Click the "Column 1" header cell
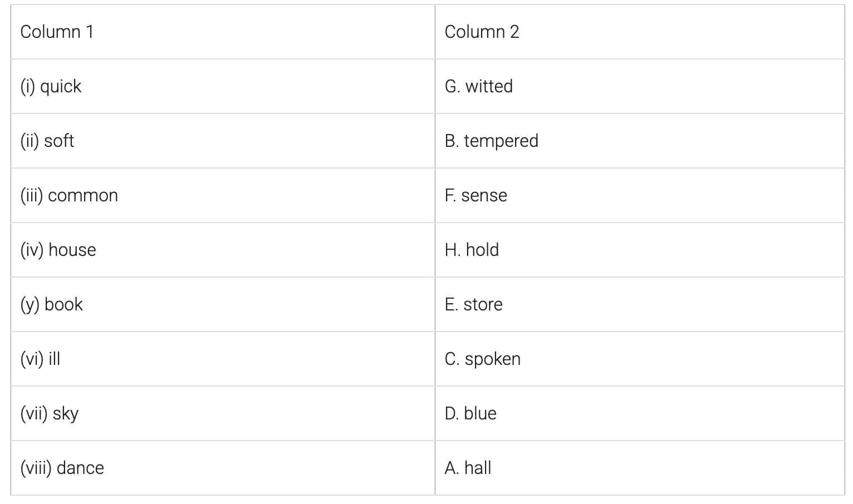Viewport: 853px width, 504px height. [57, 32]
